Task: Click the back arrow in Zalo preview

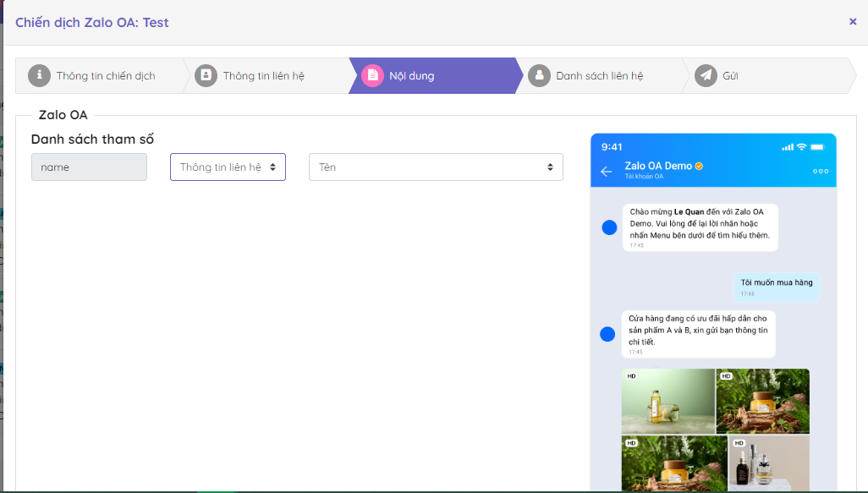Action: [x=606, y=172]
